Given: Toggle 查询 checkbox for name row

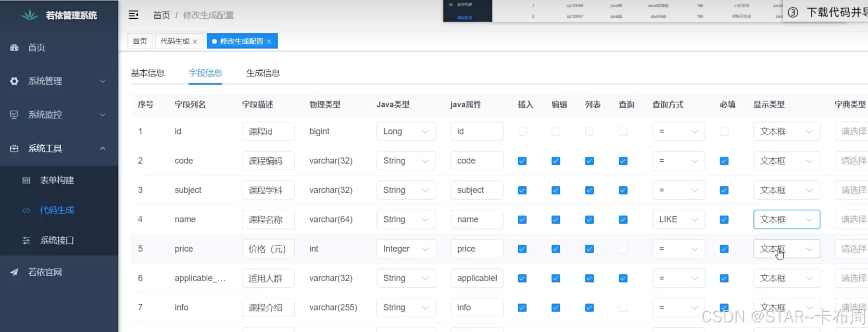Looking at the screenshot, I should (x=623, y=220).
